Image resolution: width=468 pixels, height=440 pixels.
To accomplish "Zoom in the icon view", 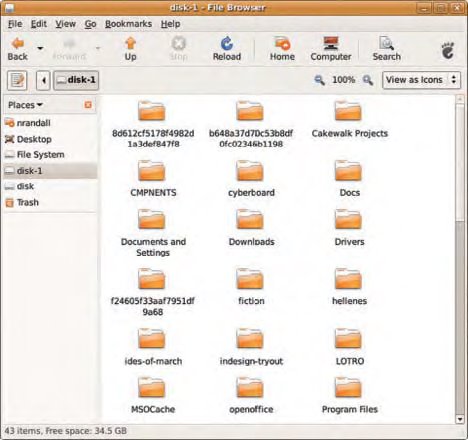I will click(368, 80).
